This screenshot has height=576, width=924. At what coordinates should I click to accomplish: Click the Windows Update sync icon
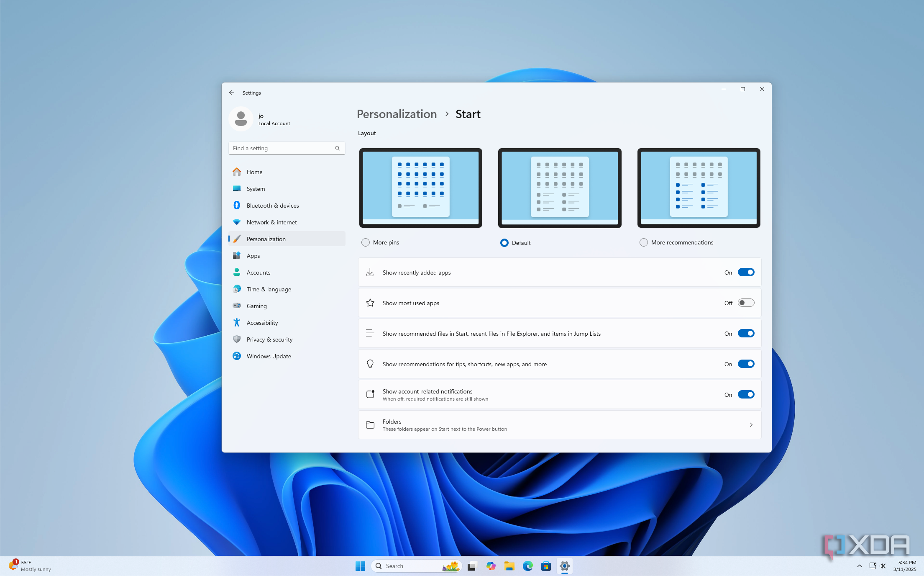point(237,356)
